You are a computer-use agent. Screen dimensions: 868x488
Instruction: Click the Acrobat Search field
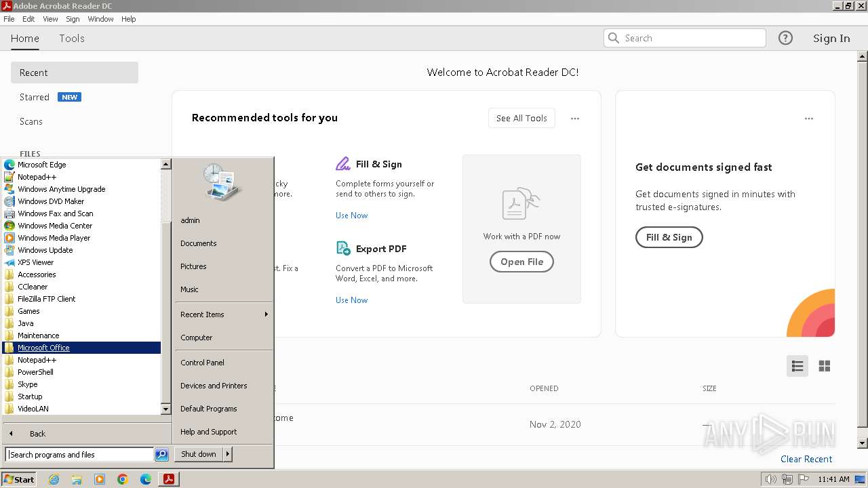[685, 38]
